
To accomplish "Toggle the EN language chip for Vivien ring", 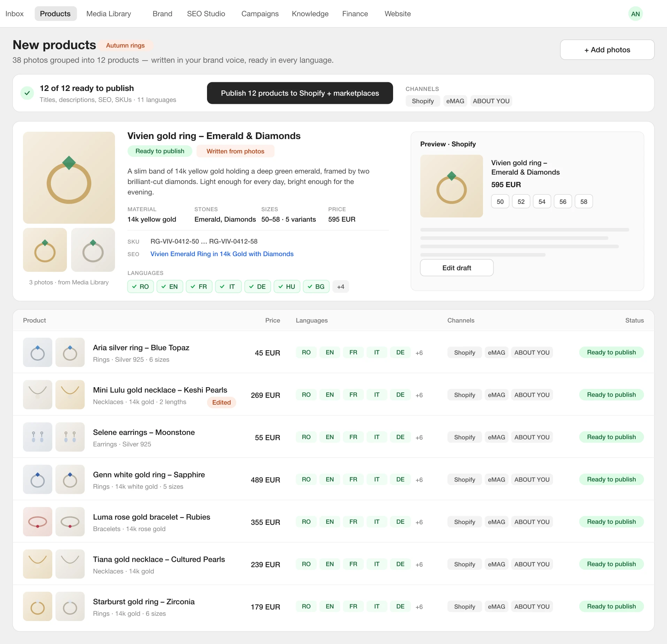I will [x=170, y=286].
